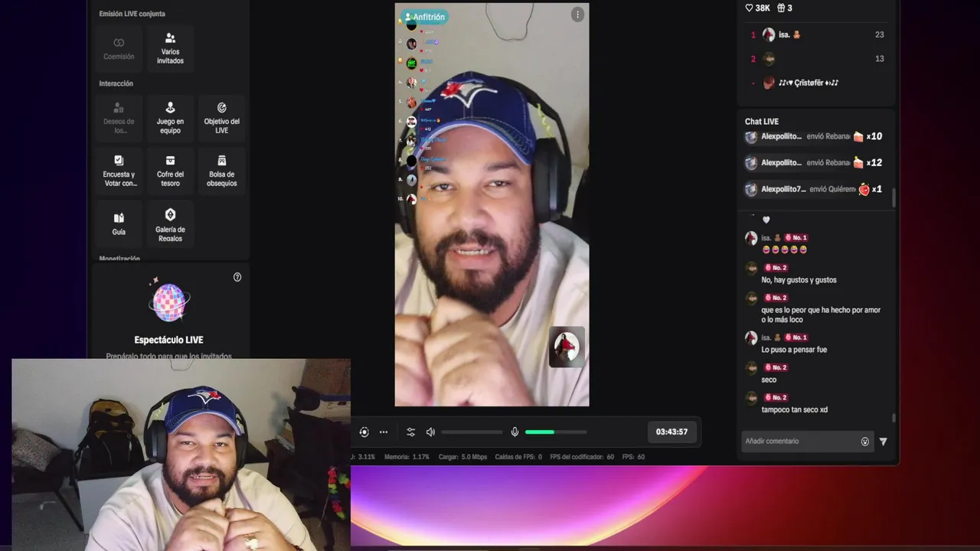Screen dimensions: 980x551
Task: Open the guest thumbnail in live preview
Action: 567,347
